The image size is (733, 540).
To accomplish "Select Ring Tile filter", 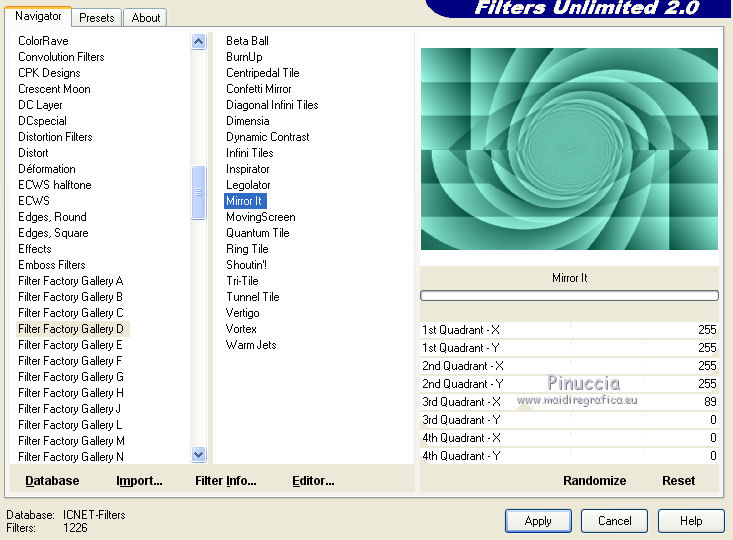I will coord(247,249).
